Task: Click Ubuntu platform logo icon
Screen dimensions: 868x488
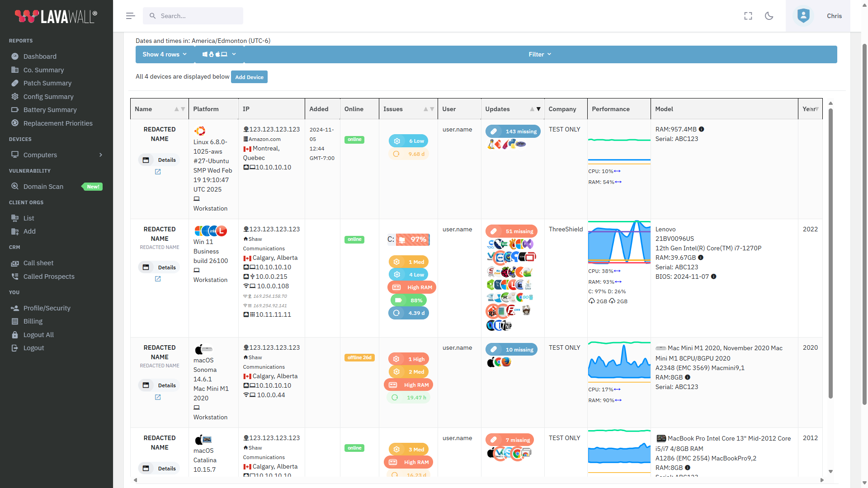Action: tap(200, 131)
